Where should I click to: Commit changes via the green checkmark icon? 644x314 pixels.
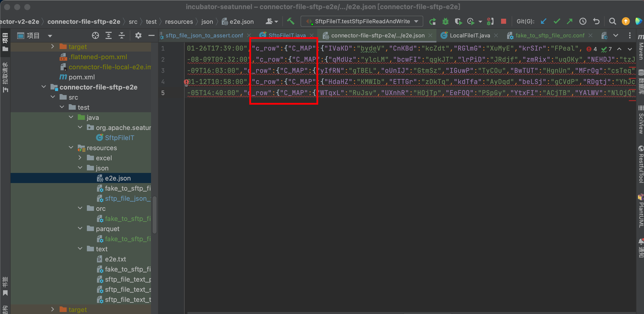coord(557,21)
